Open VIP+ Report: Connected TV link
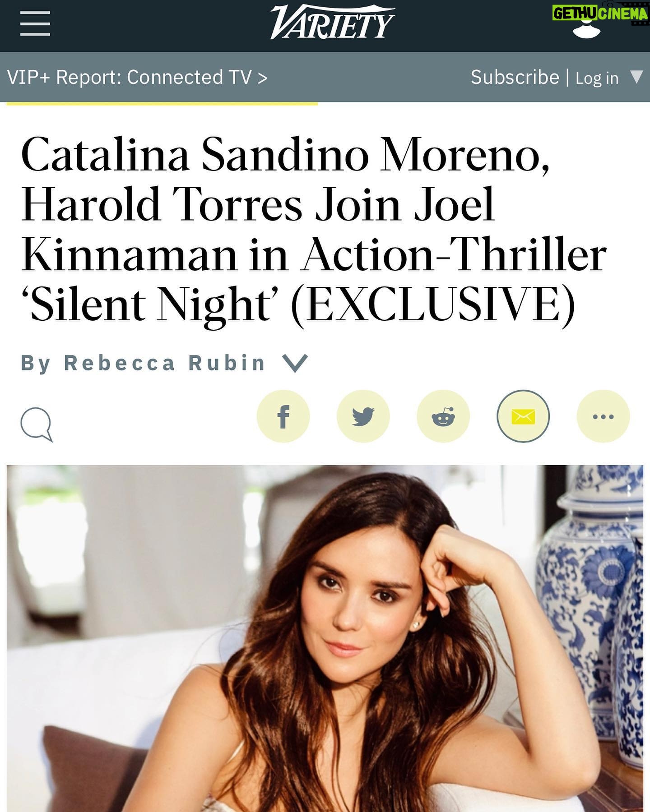Image resolution: width=650 pixels, height=812 pixels. tap(137, 77)
